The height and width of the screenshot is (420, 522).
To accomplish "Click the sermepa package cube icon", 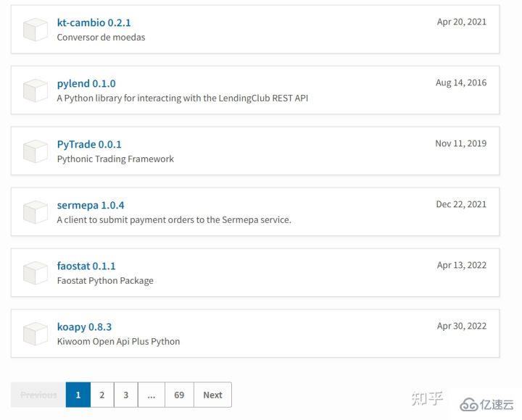I will point(36,212).
